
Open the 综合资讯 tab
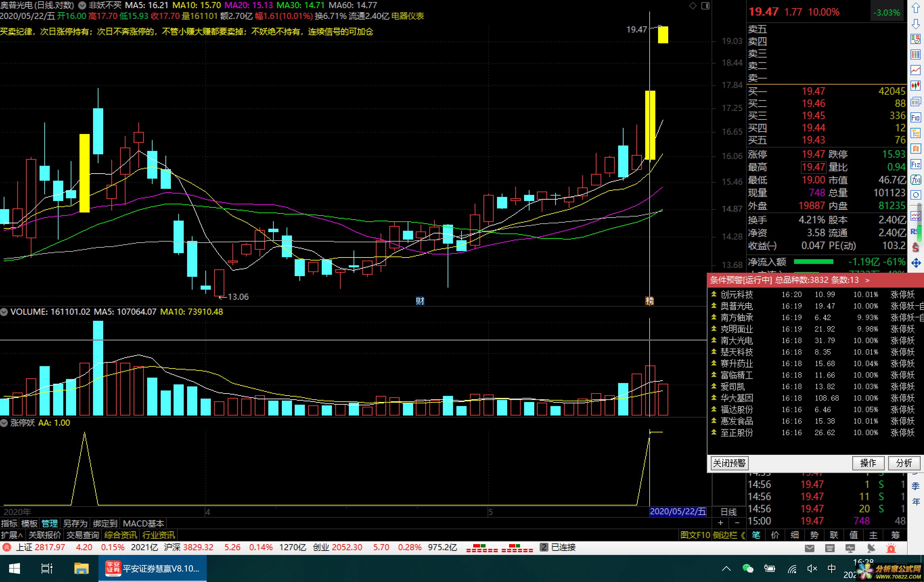click(120, 535)
